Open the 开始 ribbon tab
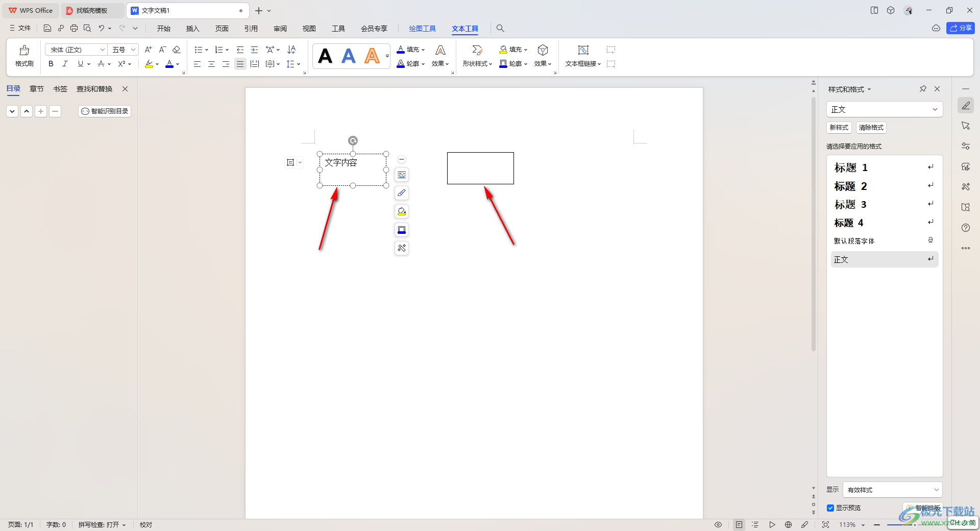Viewport: 980px width, 531px height. point(164,29)
